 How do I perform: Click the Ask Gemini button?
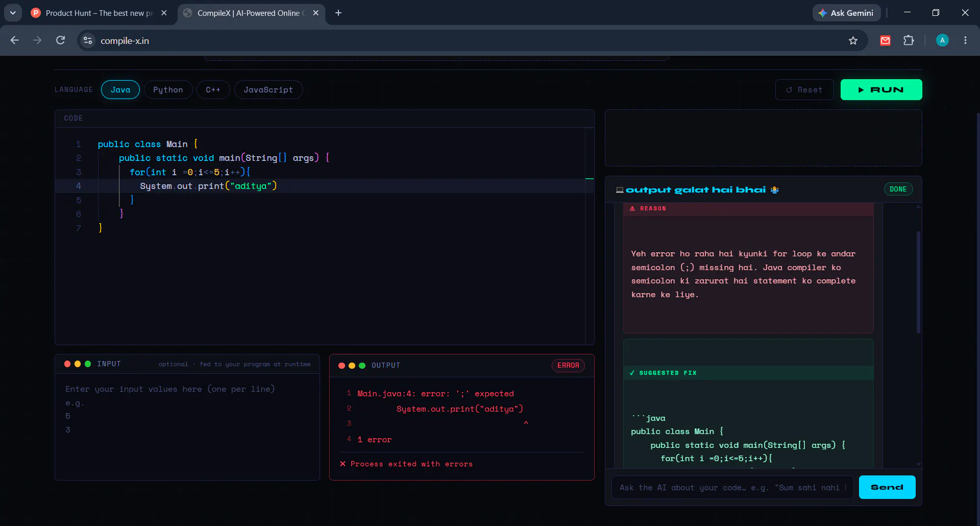[846, 13]
